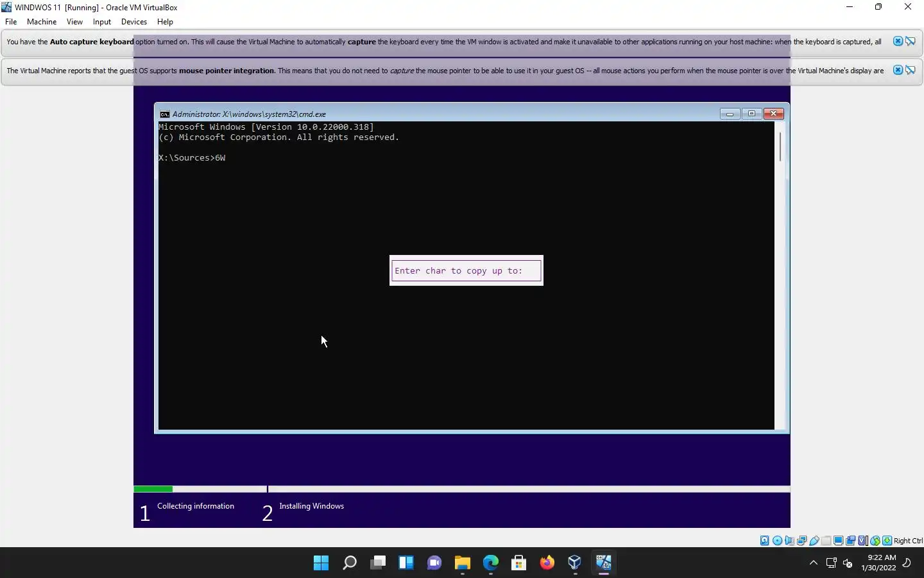
Task: Open the View menu
Action: [74, 22]
